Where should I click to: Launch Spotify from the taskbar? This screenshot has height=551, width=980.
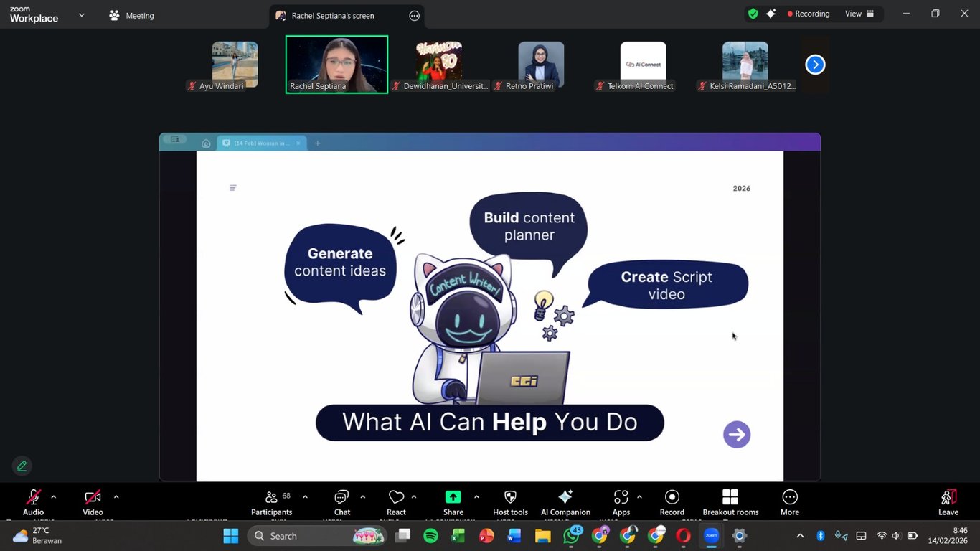coord(430,536)
